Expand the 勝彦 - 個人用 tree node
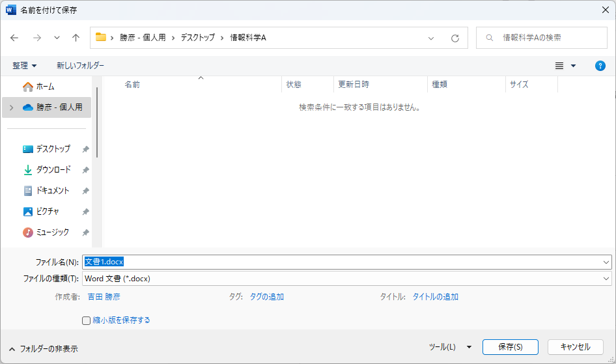The height and width of the screenshot is (364, 616). click(x=11, y=107)
